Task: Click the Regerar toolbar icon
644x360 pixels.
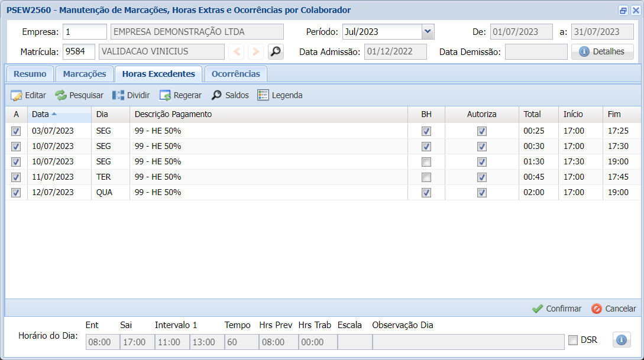Action: coord(165,95)
